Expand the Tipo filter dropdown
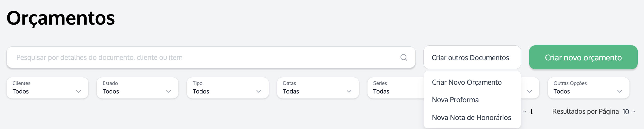This screenshot has width=644, height=129. pos(227,88)
